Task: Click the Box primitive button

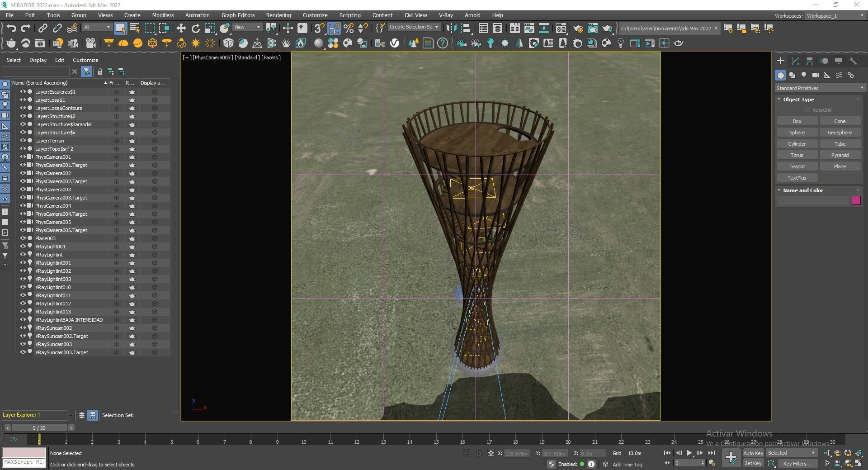Action: 797,121
